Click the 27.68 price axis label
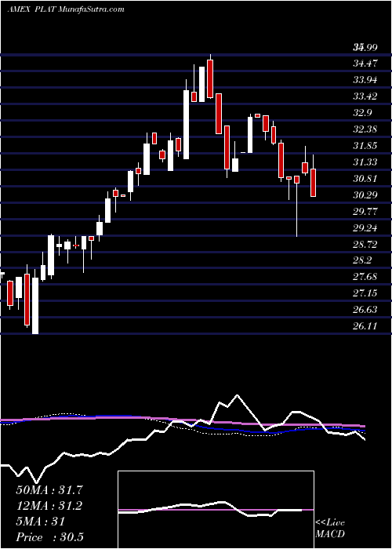Screen dimensions: 392x549 pos(365,278)
